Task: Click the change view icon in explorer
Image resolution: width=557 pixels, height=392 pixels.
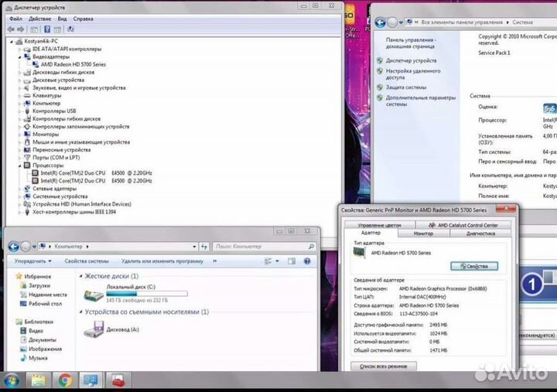Action: pyautogui.click(x=268, y=261)
